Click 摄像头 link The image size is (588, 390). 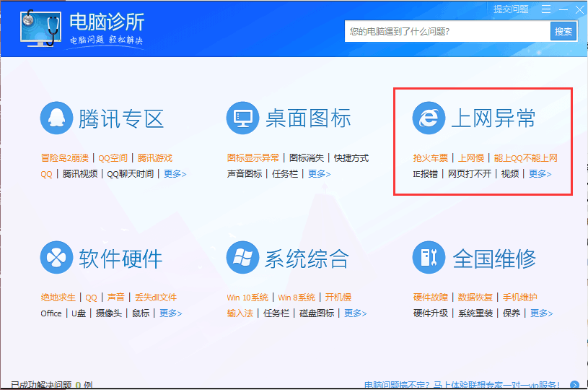pos(109,313)
